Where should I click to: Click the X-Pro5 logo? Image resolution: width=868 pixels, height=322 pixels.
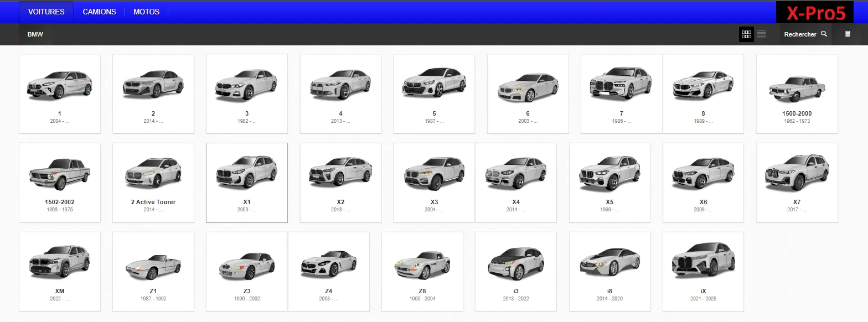816,13
